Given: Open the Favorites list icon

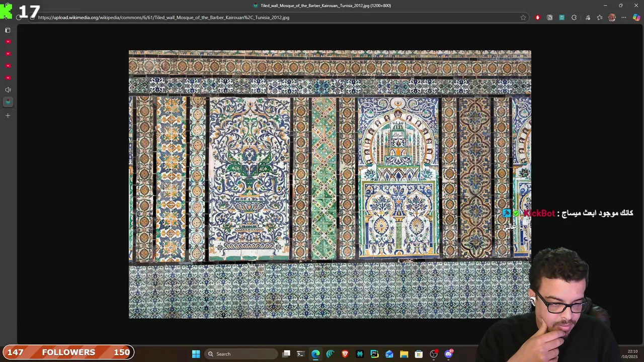Looking at the screenshot, I should click(x=600, y=18).
